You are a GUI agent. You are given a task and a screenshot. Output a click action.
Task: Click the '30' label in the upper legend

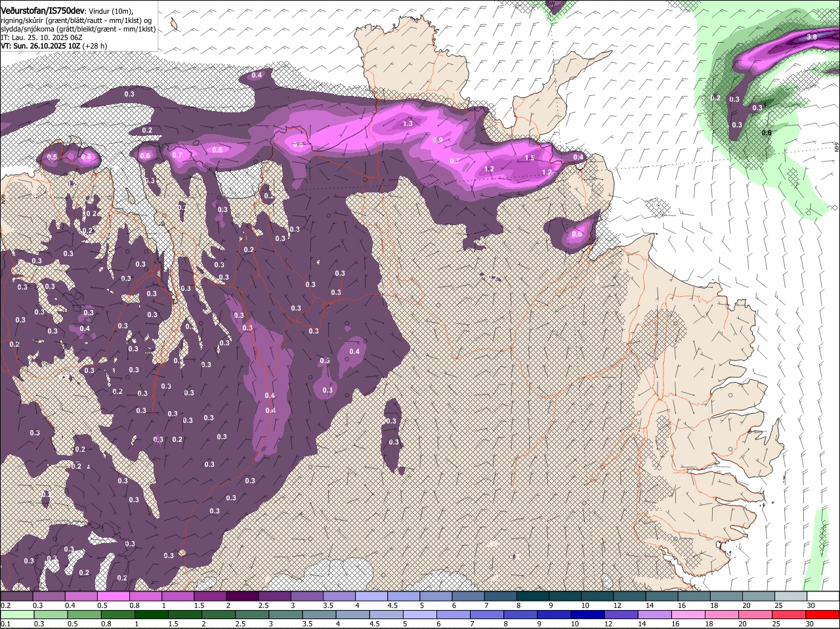(811, 605)
